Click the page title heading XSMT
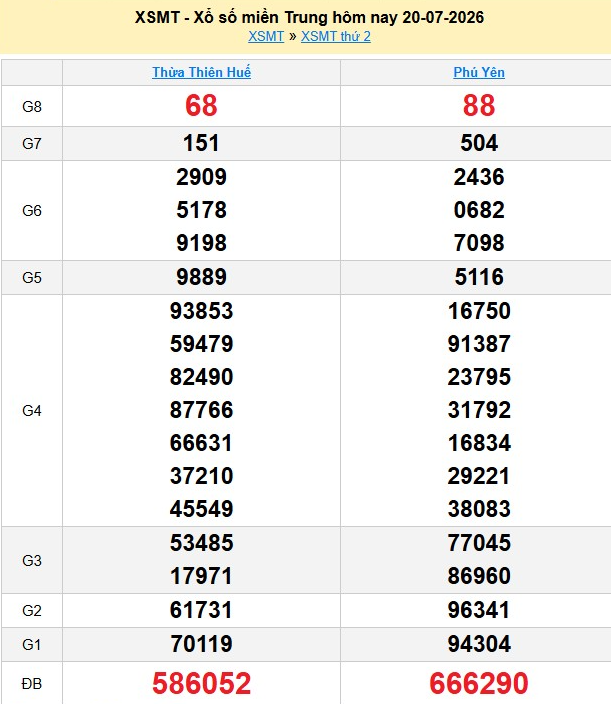Viewport: 611px width, 704px height. tap(309, 18)
